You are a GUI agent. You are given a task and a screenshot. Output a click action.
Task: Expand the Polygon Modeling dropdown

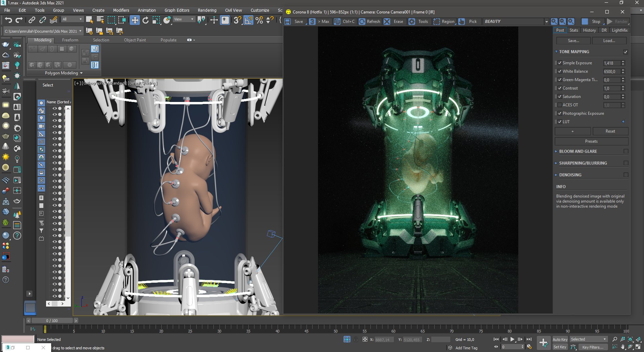pyautogui.click(x=64, y=73)
